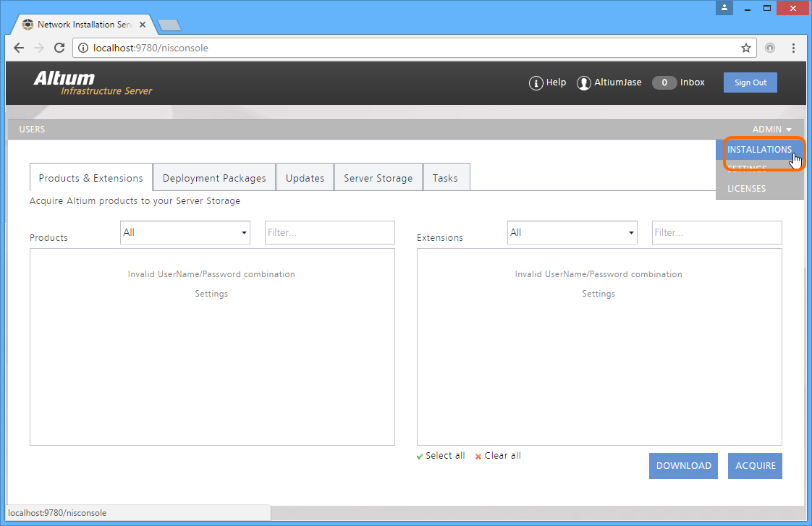Bookmark page with the star icon

(x=746, y=48)
